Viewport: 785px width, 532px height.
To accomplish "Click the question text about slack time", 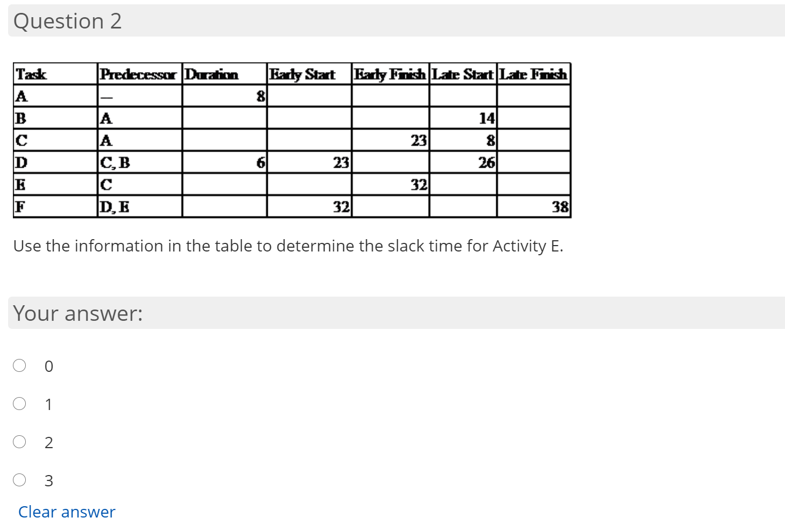I will pyautogui.click(x=288, y=246).
